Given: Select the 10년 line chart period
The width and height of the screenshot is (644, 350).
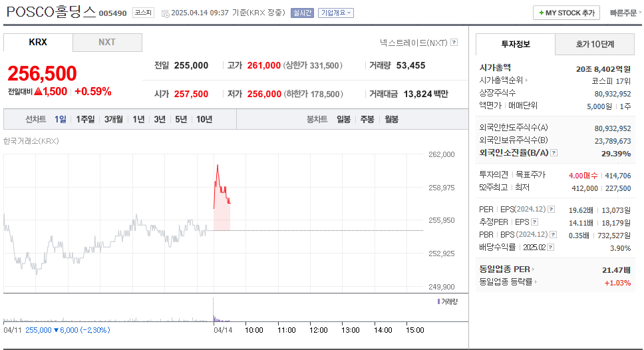Looking at the screenshot, I should pos(204,120).
